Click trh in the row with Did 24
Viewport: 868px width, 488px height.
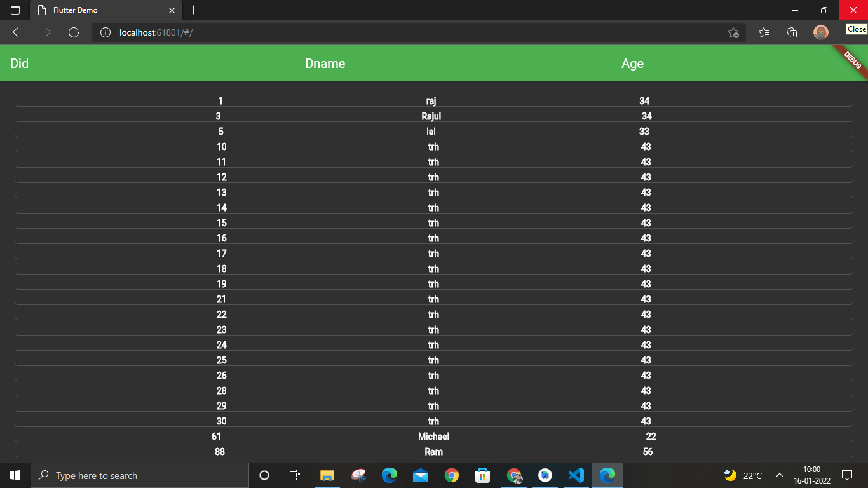click(433, 345)
